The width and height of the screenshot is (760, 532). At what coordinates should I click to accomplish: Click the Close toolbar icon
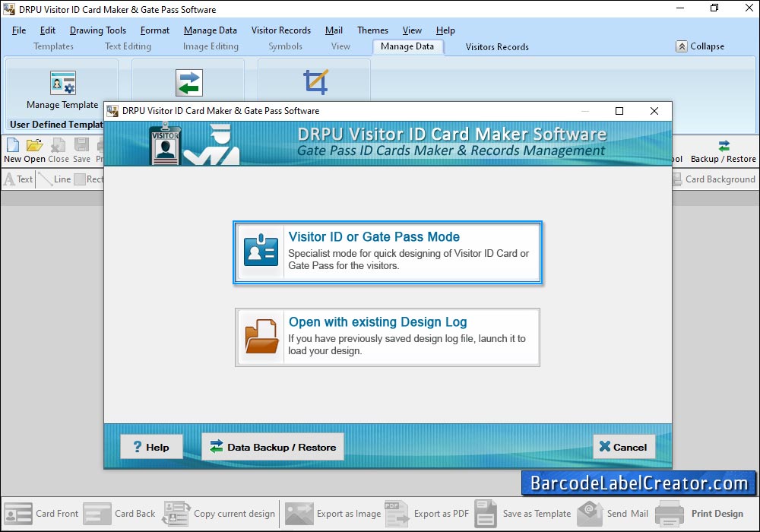59,150
